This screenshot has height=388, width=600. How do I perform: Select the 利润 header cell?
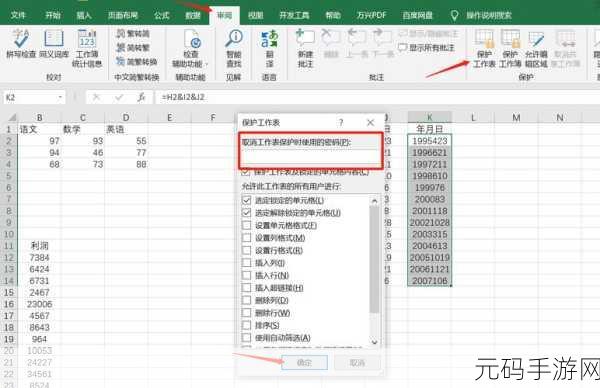(39, 246)
